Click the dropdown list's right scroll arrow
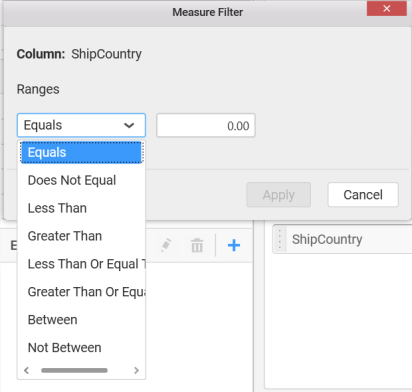Viewport: 412px width, 392px height. 136,370
